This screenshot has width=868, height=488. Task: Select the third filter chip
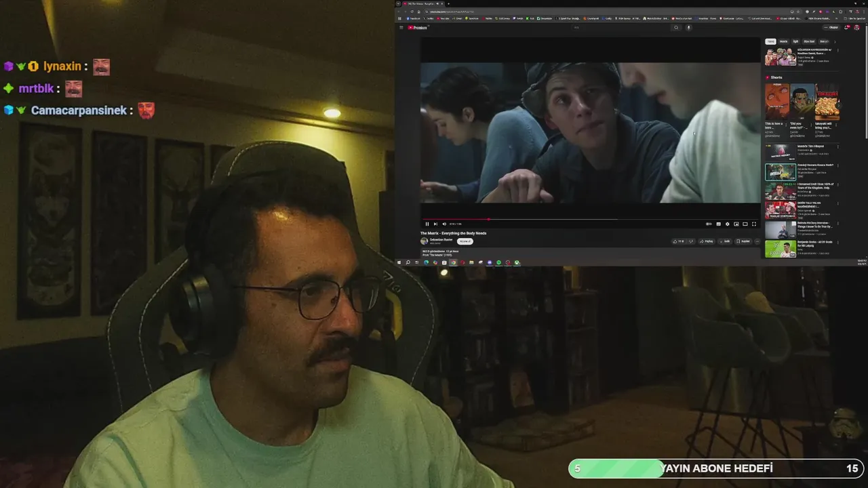pyautogui.click(x=795, y=41)
